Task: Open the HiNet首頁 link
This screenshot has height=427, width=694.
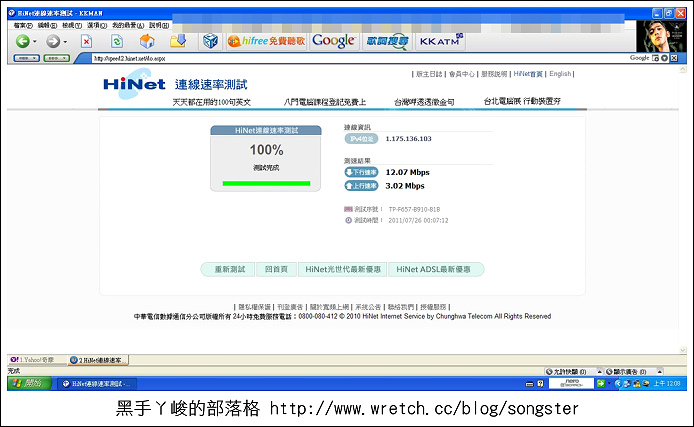Action: pyautogui.click(x=528, y=74)
